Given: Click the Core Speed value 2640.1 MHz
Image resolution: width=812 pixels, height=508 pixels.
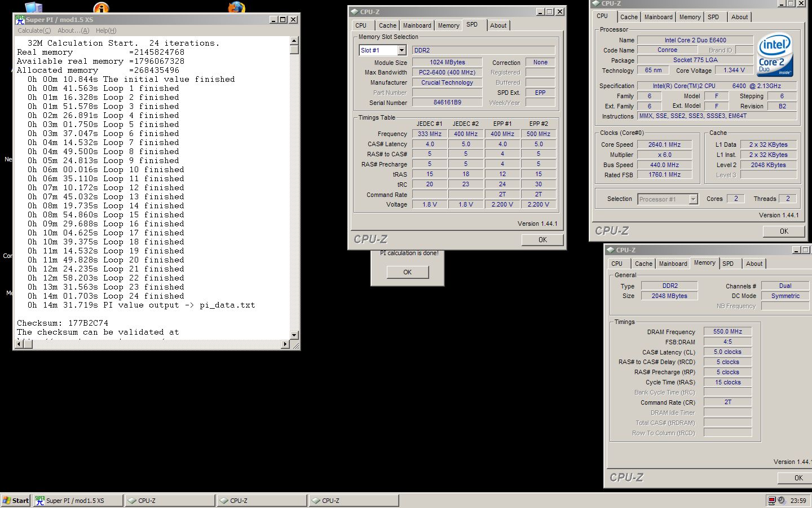Looking at the screenshot, I should click(664, 144).
